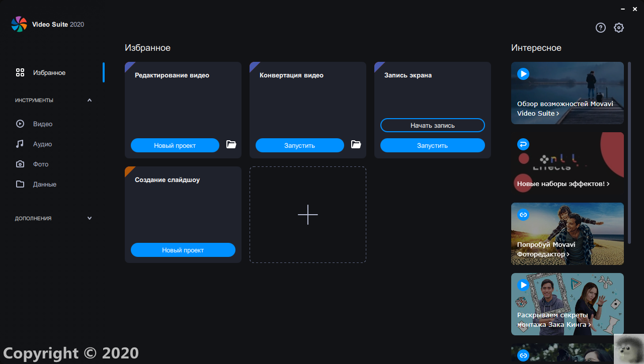Open the Фото tools category
Image resolution: width=644 pixels, height=364 pixels.
(41, 164)
